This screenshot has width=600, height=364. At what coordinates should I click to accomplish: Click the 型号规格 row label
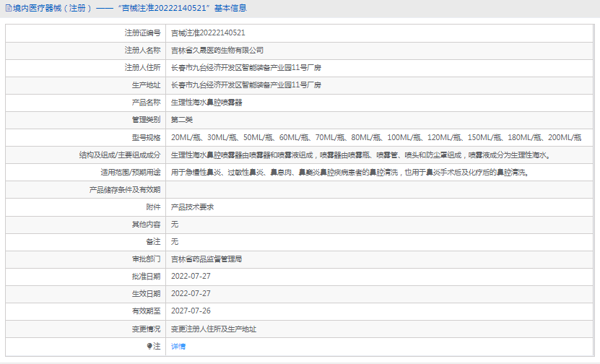click(x=146, y=137)
